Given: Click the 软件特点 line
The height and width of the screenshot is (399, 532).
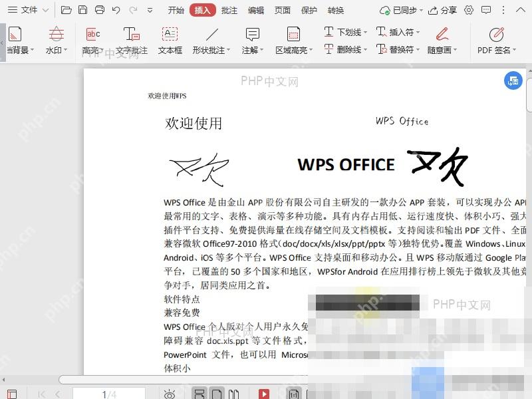Looking at the screenshot, I should coord(182,299).
